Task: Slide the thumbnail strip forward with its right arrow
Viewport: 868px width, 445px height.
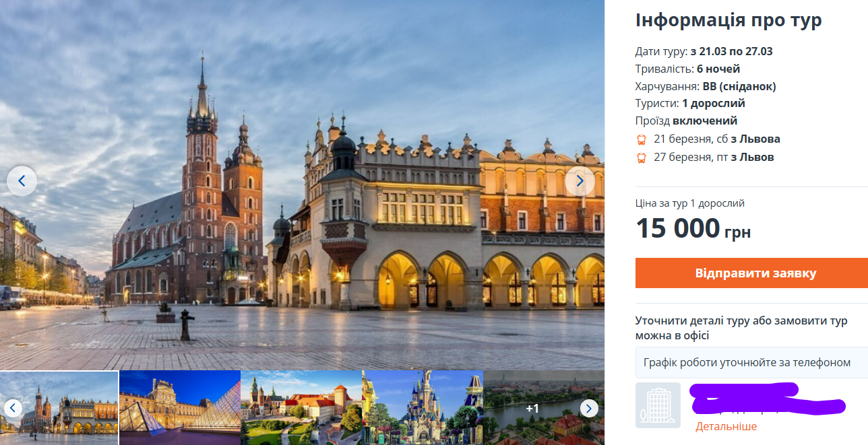Action: pos(589,408)
